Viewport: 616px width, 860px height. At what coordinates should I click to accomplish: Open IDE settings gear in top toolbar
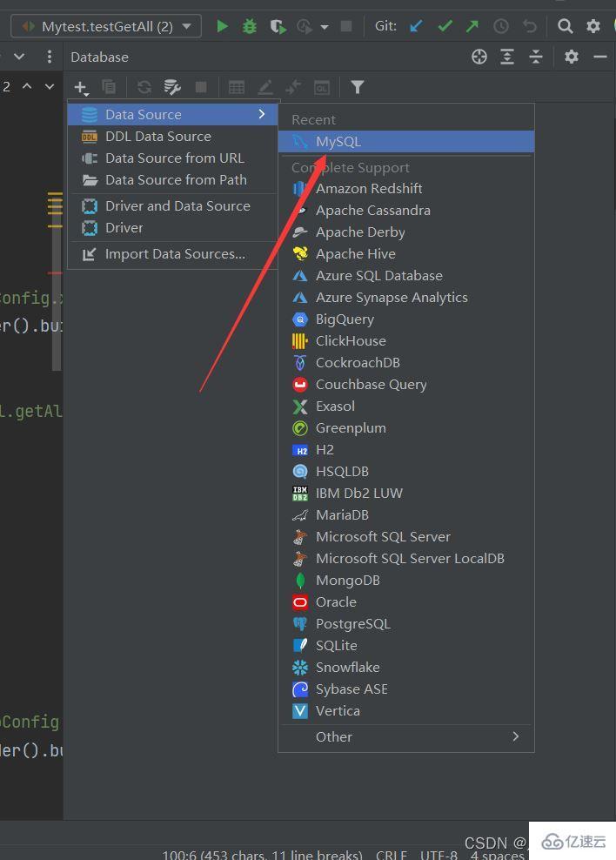593,26
